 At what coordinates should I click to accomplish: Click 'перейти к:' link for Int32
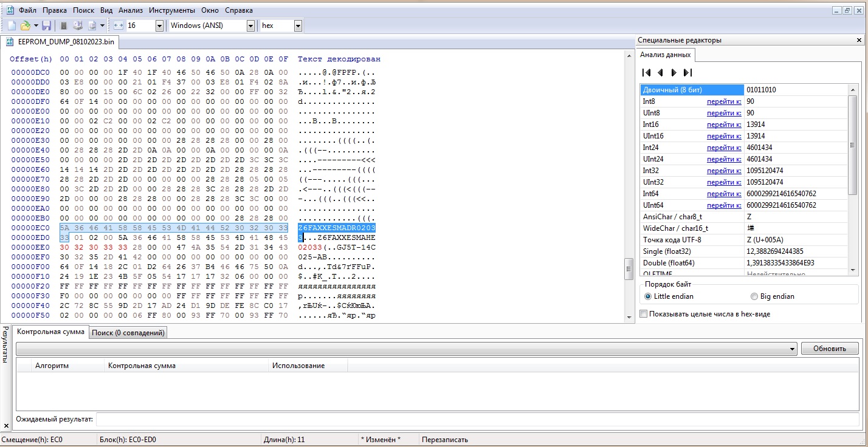723,171
